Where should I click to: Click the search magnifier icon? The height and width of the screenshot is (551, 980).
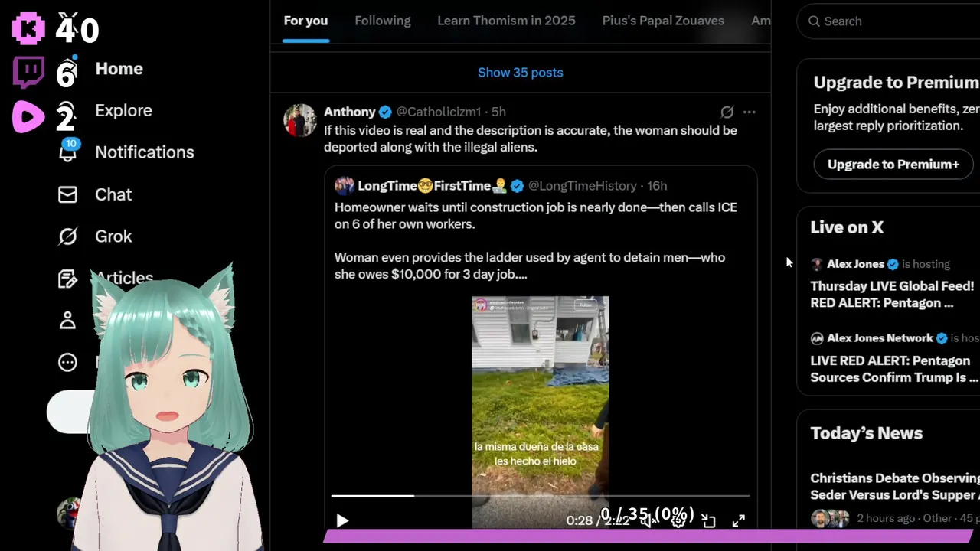(x=814, y=21)
